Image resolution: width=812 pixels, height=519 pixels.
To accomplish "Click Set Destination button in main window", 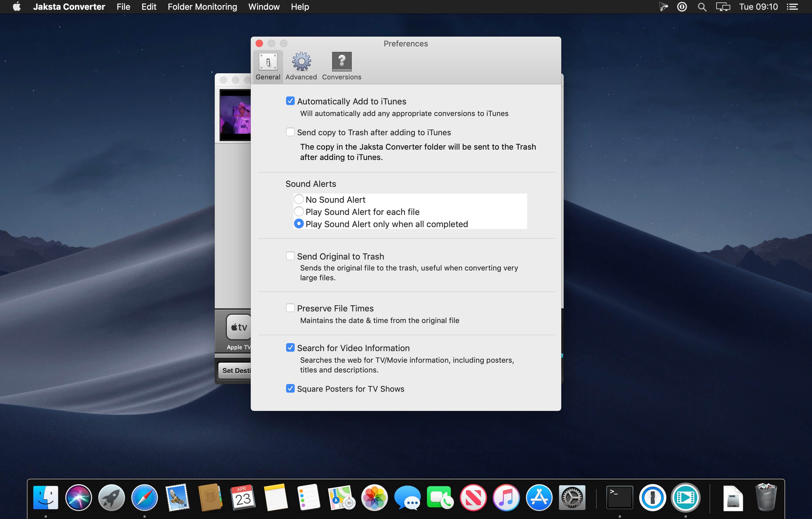I will click(235, 371).
